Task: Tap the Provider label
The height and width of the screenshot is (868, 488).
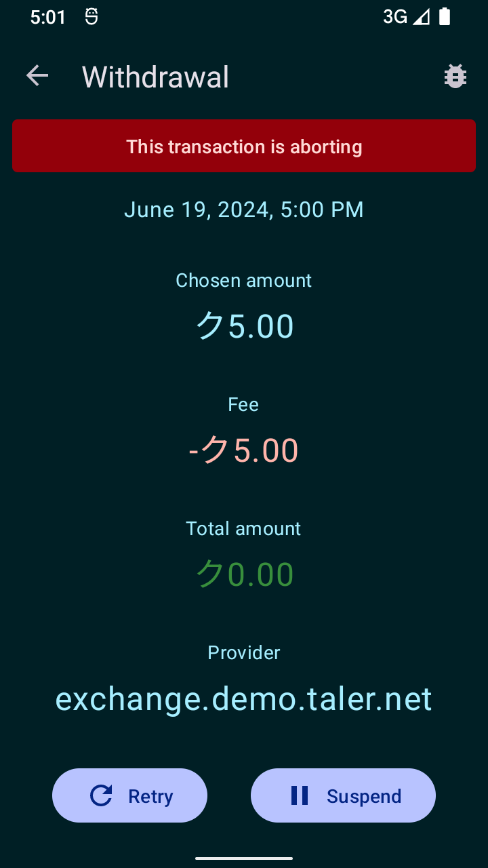Action: tap(244, 652)
